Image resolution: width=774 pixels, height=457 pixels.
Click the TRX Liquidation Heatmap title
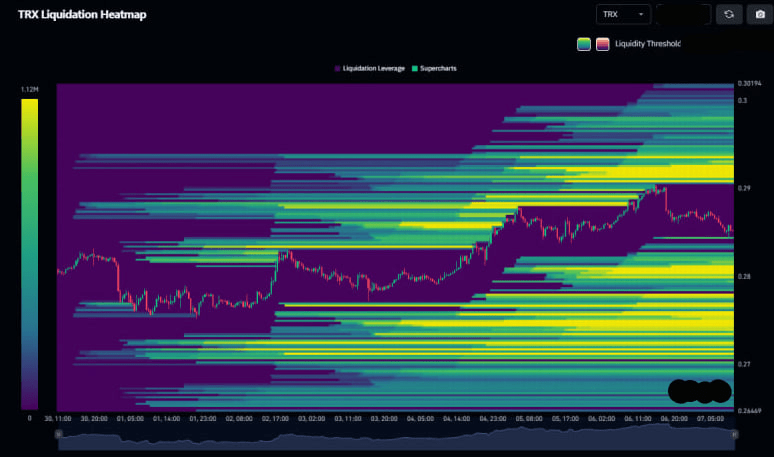tap(76, 14)
